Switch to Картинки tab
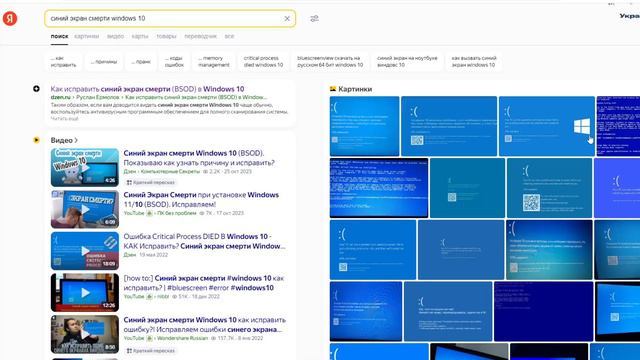640x360 pixels. [x=87, y=36]
